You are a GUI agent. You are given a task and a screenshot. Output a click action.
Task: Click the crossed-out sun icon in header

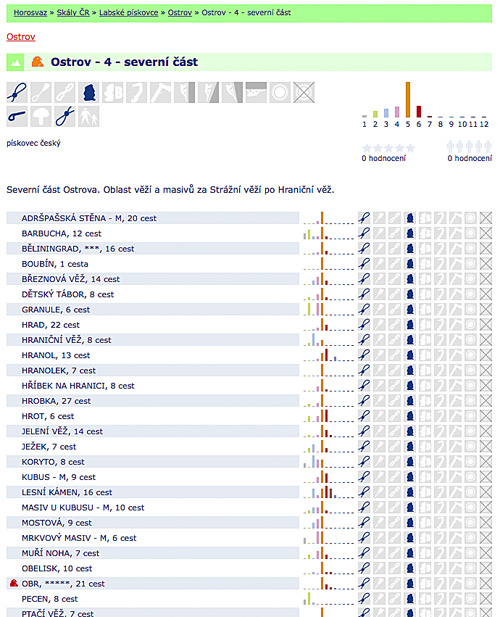point(304,92)
